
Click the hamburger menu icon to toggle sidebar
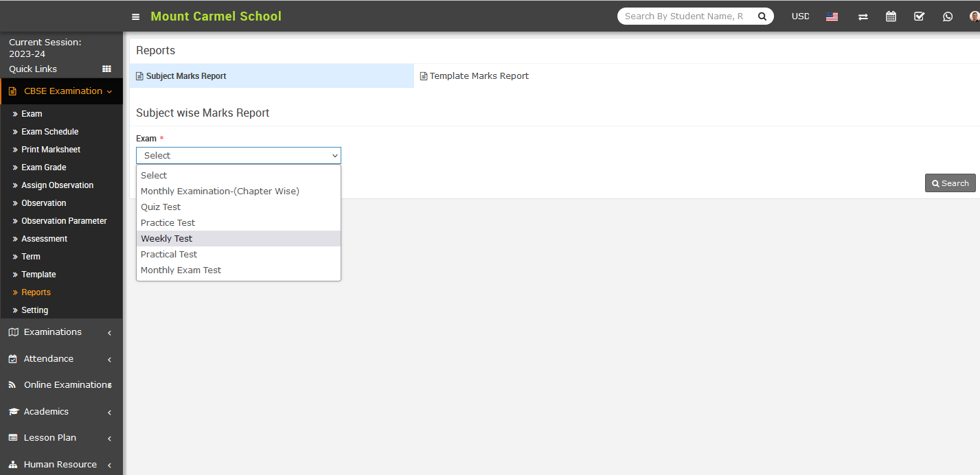tap(136, 16)
